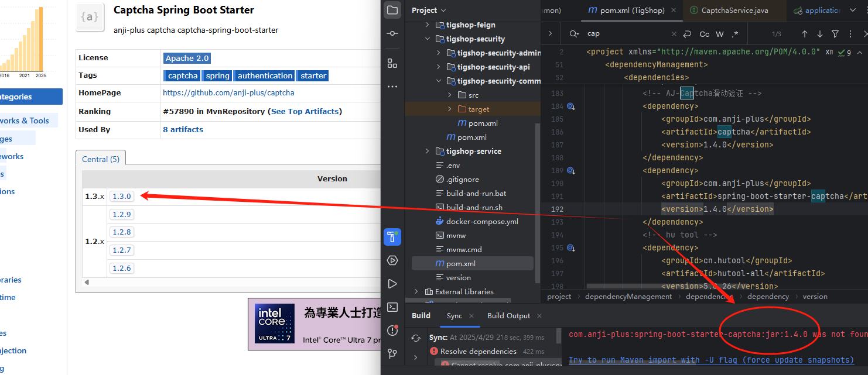Switch to the application editor tab
Viewport: 868px width, 375px height.
(817, 11)
